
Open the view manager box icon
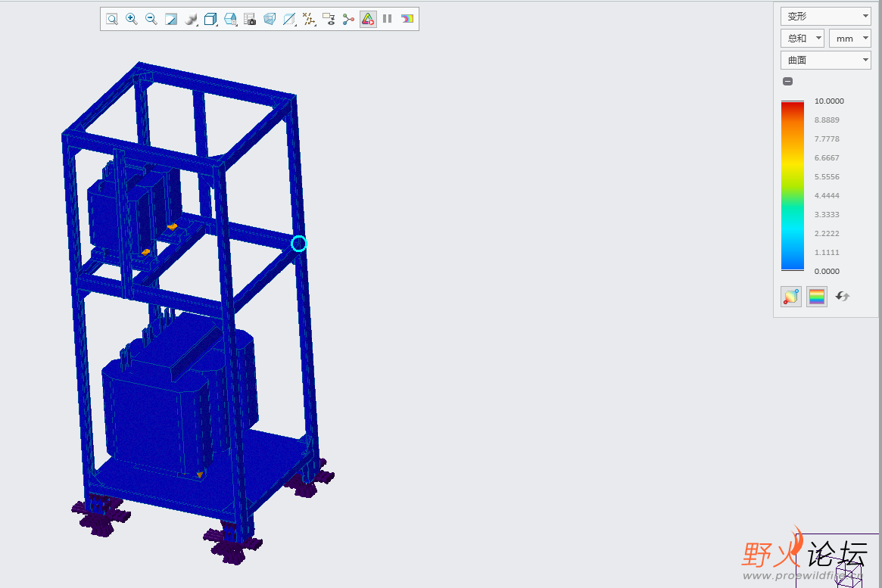click(x=231, y=19)
